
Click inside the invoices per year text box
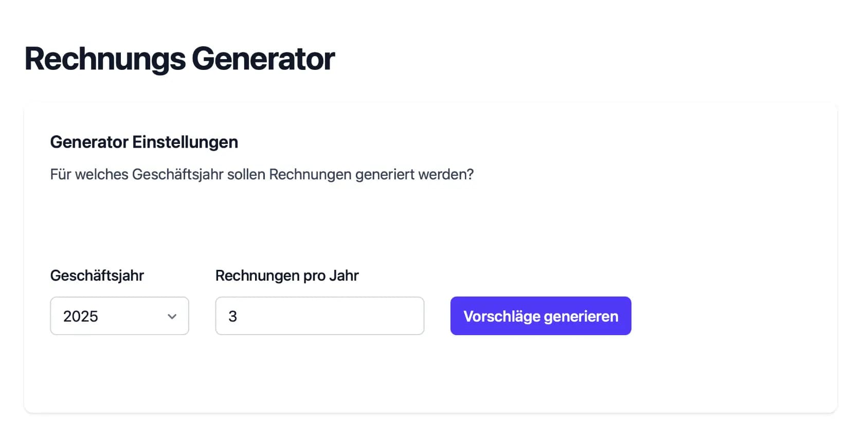tap(319, 316)
